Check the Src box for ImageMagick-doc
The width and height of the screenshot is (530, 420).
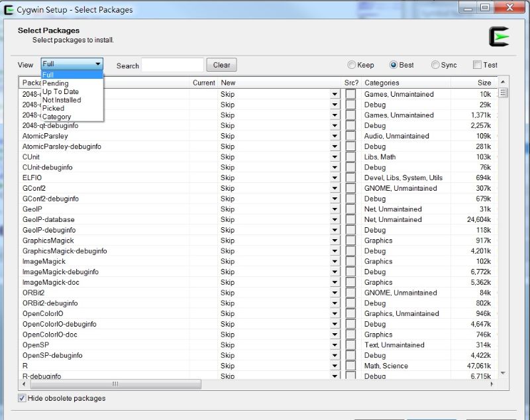[351, 282]
